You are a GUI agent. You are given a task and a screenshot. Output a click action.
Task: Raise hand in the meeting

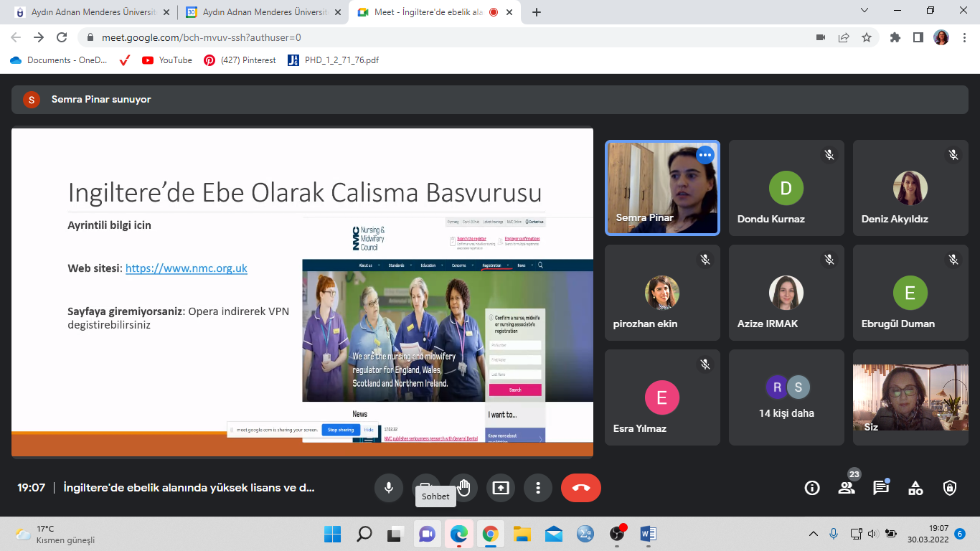point(463,488)
